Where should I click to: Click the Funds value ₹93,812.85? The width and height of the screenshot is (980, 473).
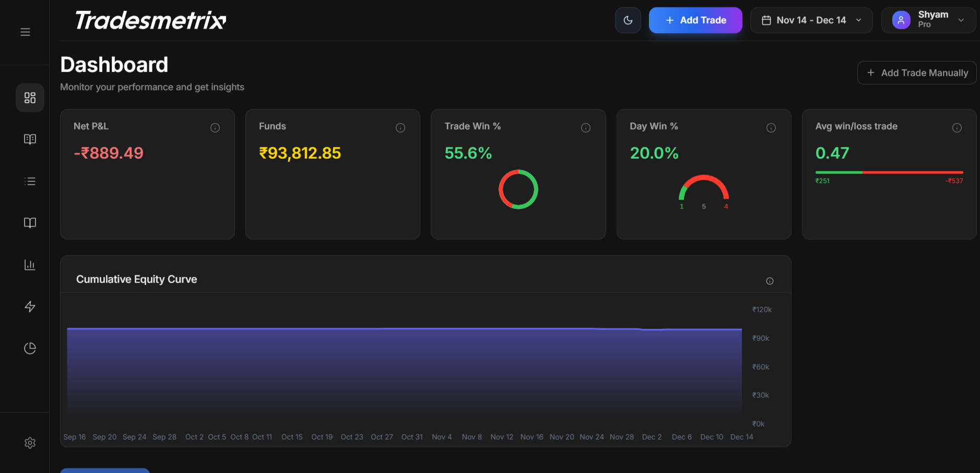[x=300, y=153]
